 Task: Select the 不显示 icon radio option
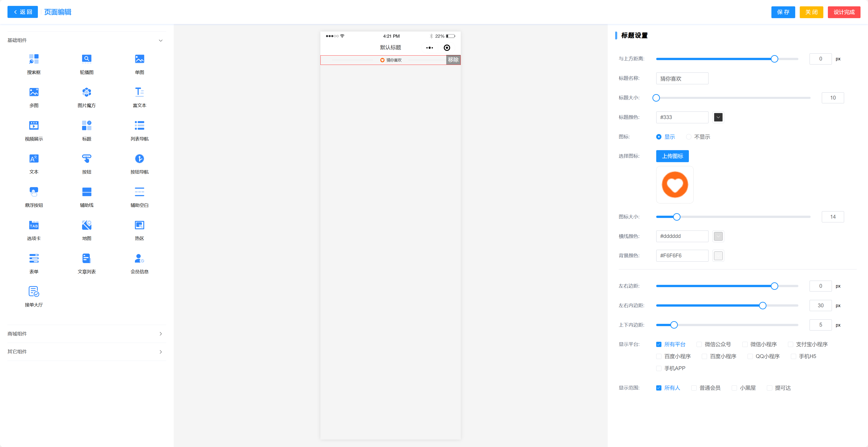point(689,137)
